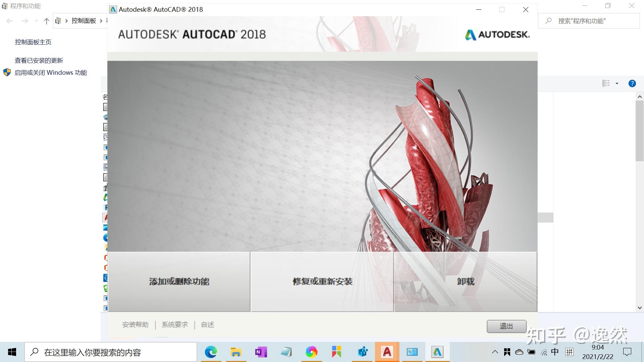Image resolution: width=644 pixels, height=362 pixels.
Task: Open the 系统要求 link
Action: pos(175,324)
